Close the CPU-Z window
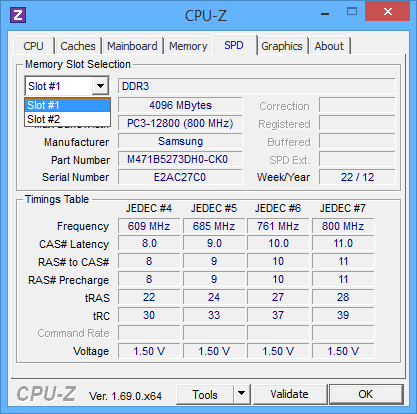The height and width of the screenshot is (414, 417). point(387,11)
